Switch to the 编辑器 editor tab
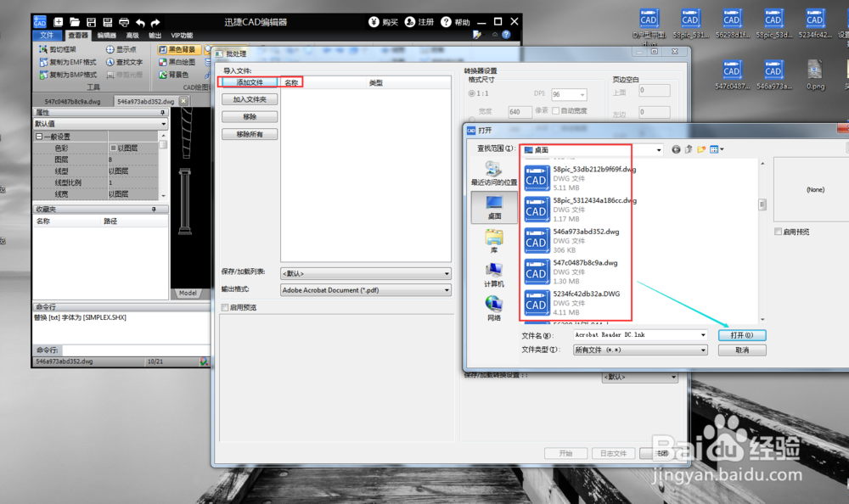 point(107,35)
